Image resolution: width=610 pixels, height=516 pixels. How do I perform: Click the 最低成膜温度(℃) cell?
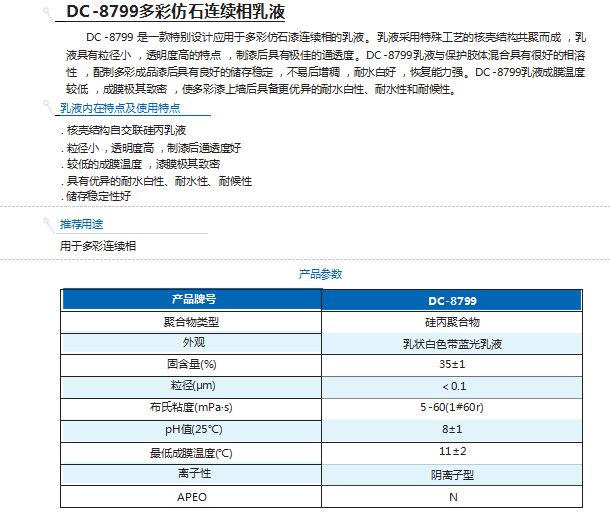(x=191, y=453)
